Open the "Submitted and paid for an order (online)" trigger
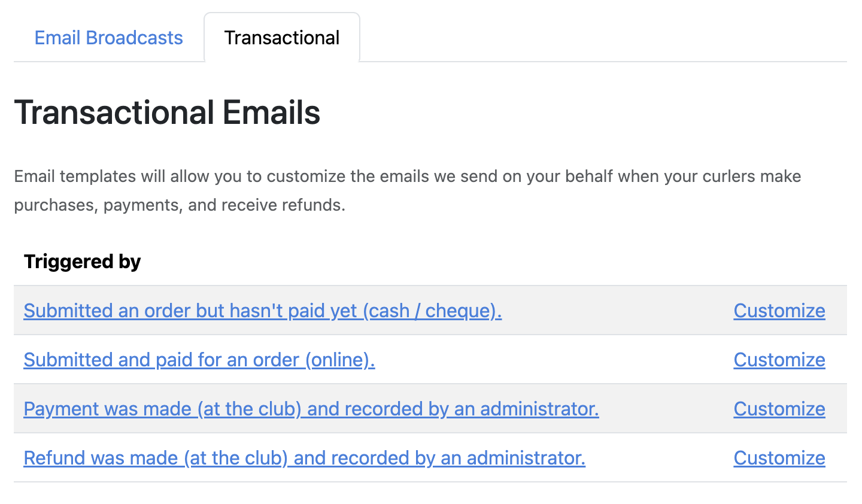The height and width of the screenshot is (504, 862). coord(199,360)
